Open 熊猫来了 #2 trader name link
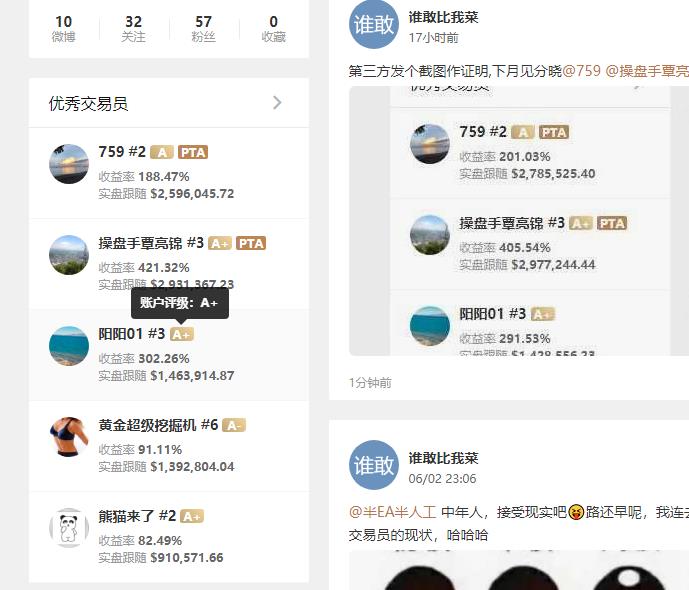 coord(137,516)
